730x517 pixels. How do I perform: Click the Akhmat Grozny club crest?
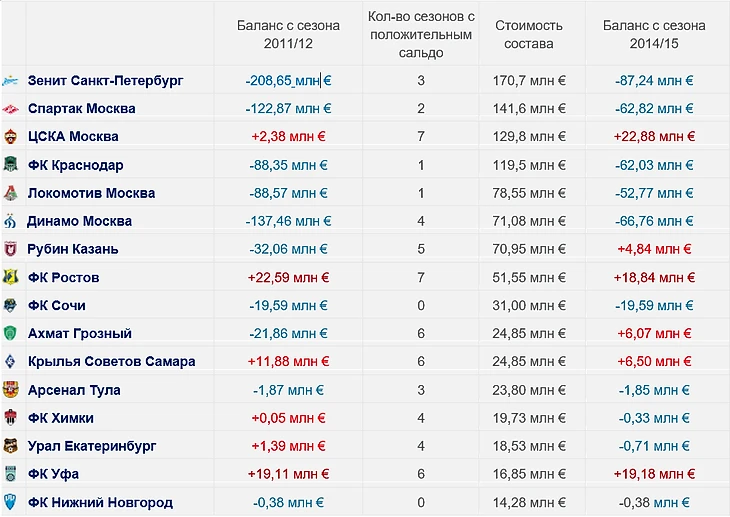coord(10,333)
